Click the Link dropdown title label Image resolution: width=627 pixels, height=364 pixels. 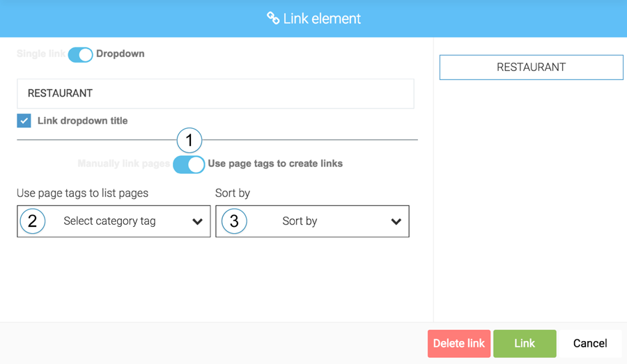coord(83,120)
